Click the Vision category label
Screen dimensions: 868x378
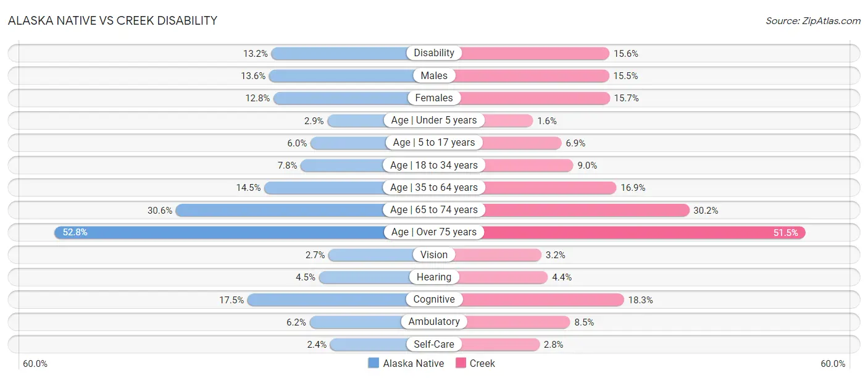point(434,254)
